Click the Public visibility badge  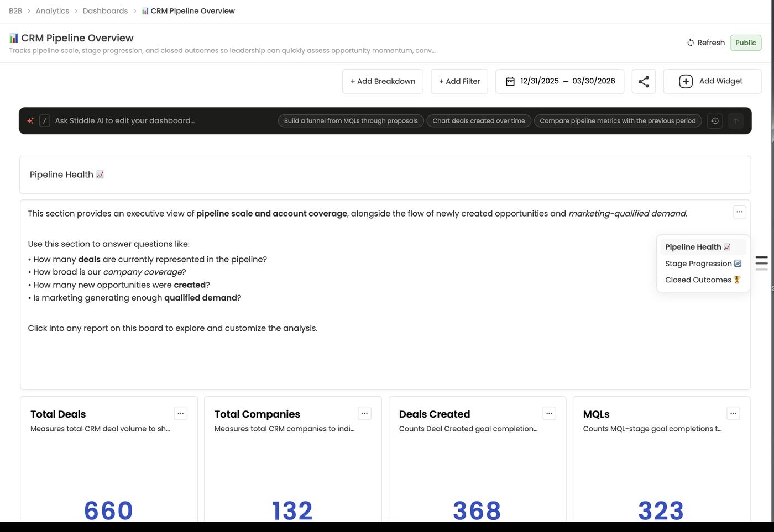point(745,43)
